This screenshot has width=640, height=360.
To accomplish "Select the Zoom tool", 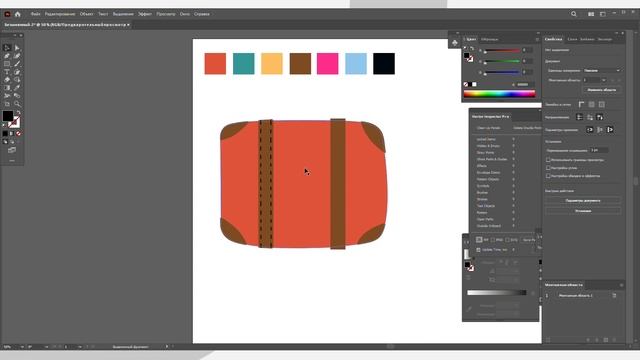I will tap(17, 104).
